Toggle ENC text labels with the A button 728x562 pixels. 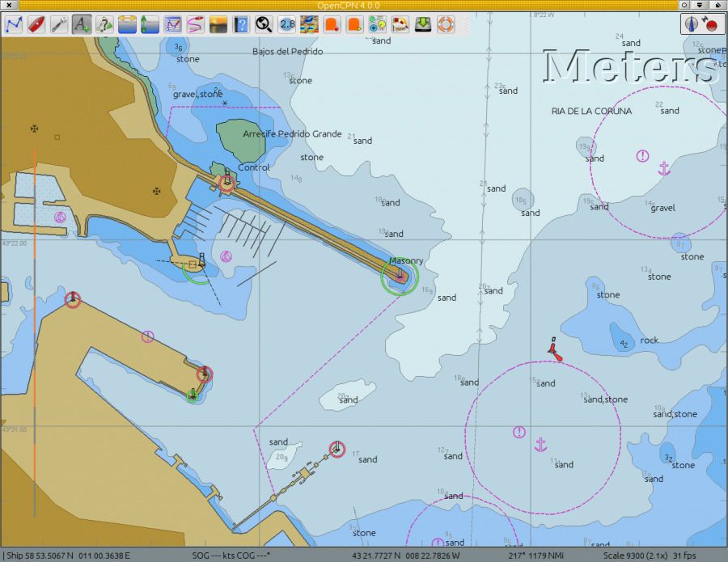[83, 24]
